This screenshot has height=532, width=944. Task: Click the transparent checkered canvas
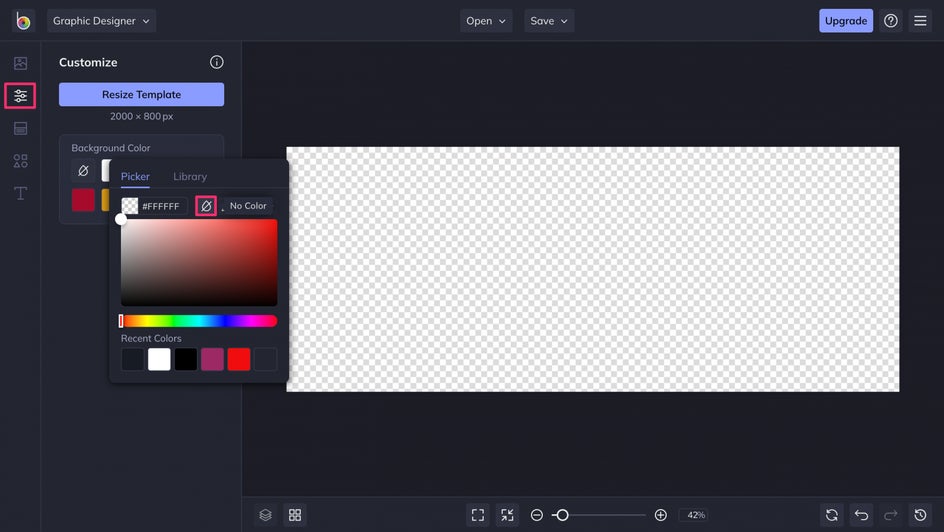tap(593, 269)
